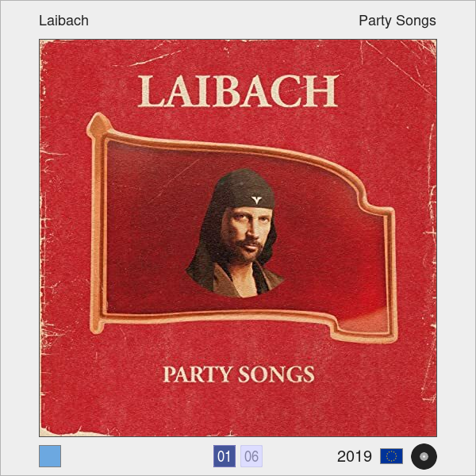Select page 01 indicator
This screenshot has height=476, width=476.
(x=225, y=456)
